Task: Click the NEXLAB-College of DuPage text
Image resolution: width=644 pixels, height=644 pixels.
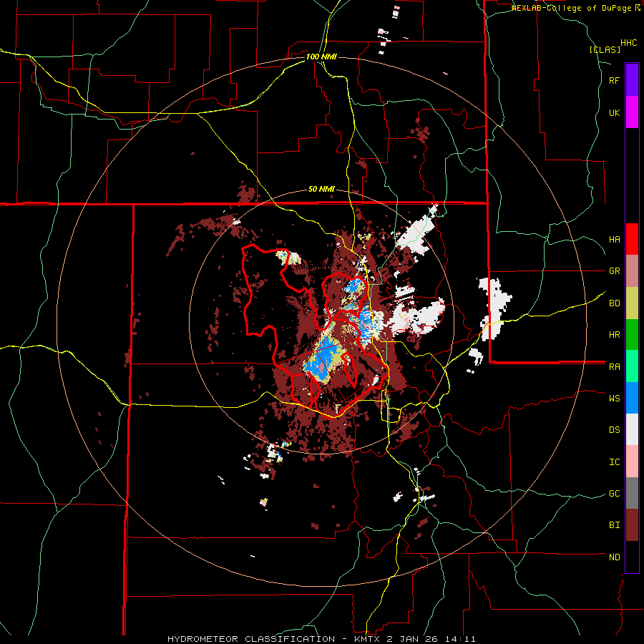Action: click(572, 8)
